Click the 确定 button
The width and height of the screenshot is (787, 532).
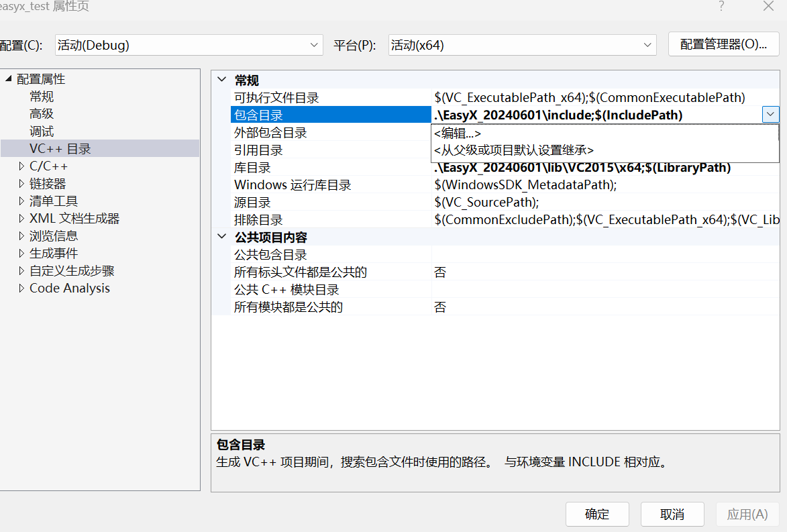[597, 515]
